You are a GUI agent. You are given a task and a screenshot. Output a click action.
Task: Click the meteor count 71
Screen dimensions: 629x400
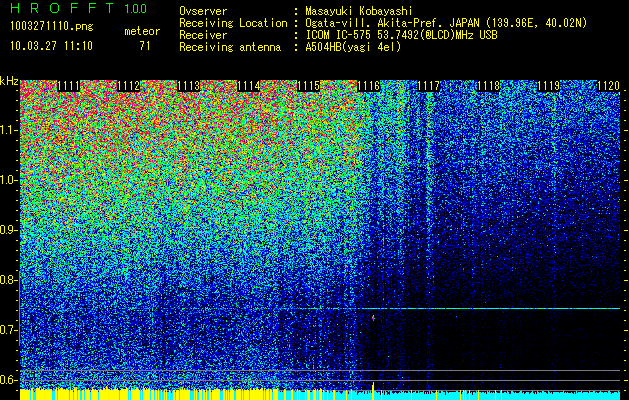(145, 46)
